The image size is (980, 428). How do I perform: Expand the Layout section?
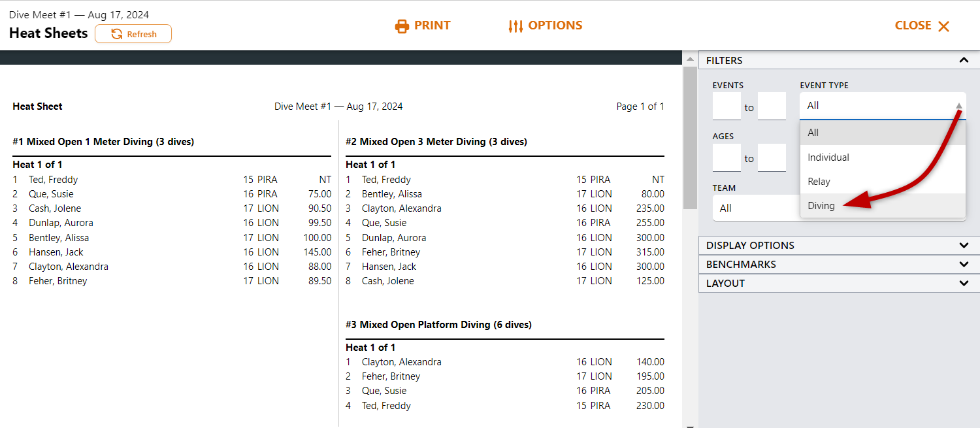click(964, 284)
